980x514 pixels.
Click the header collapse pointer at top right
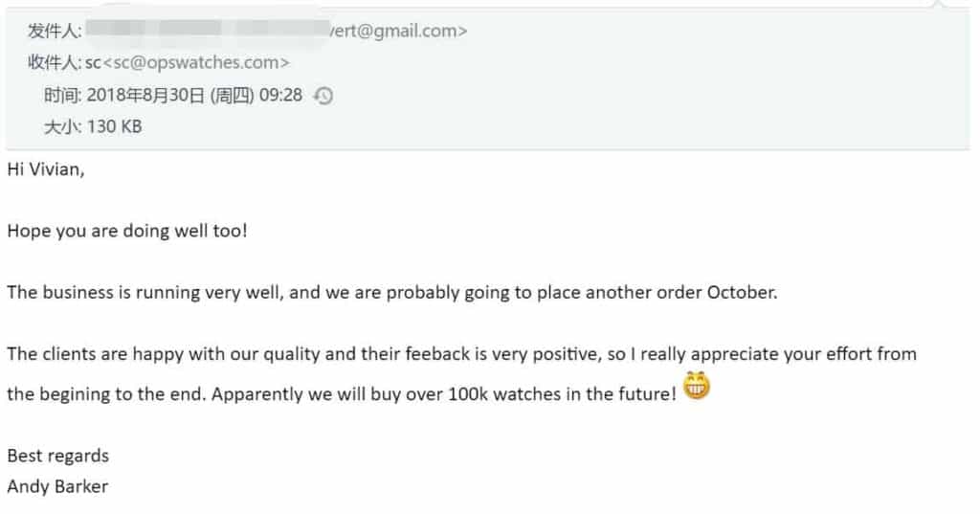point(941,6)
